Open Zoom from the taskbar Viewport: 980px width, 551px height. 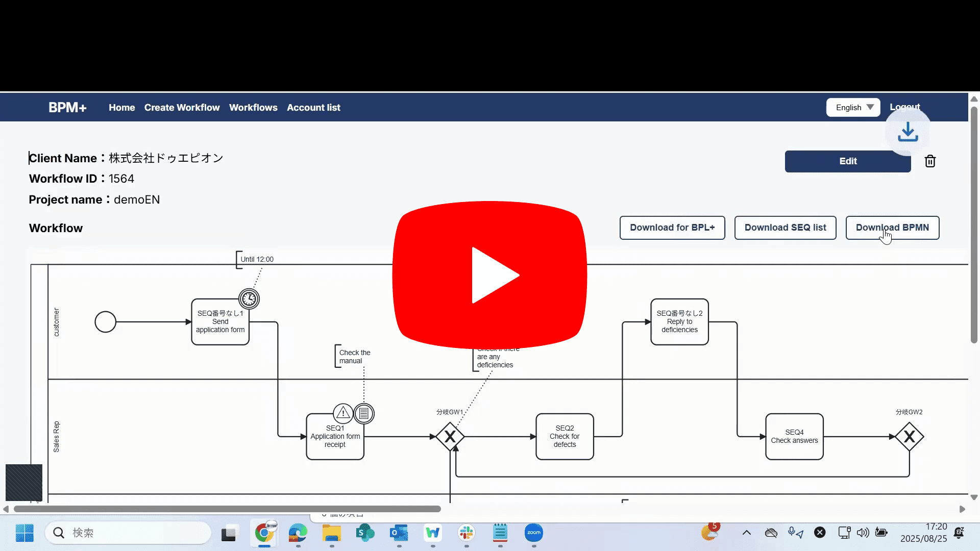point(533,533)
